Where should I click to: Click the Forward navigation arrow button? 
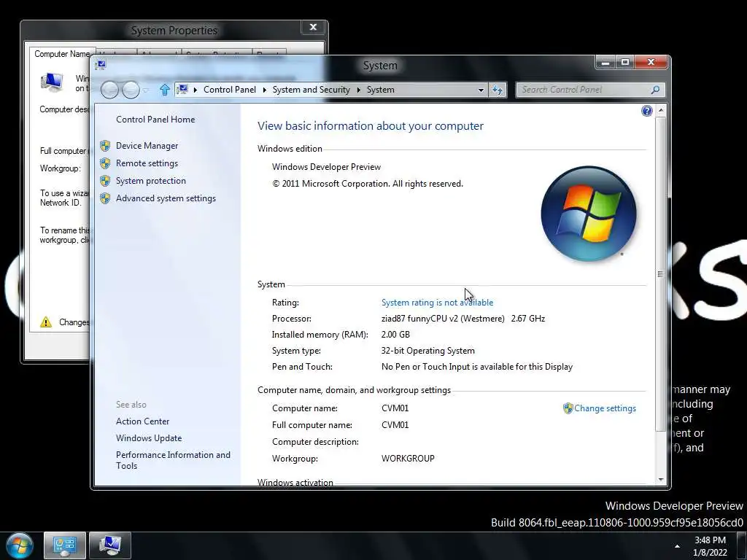131,90
